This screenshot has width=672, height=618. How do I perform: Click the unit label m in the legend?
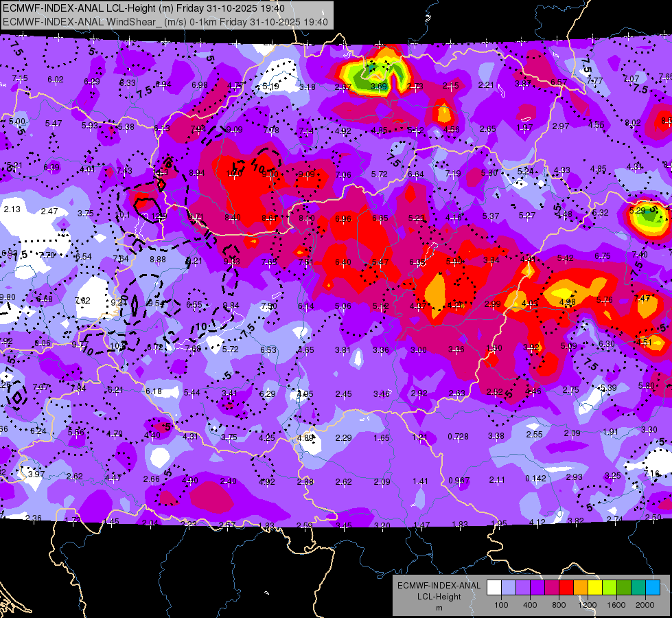tap(439, 608)
